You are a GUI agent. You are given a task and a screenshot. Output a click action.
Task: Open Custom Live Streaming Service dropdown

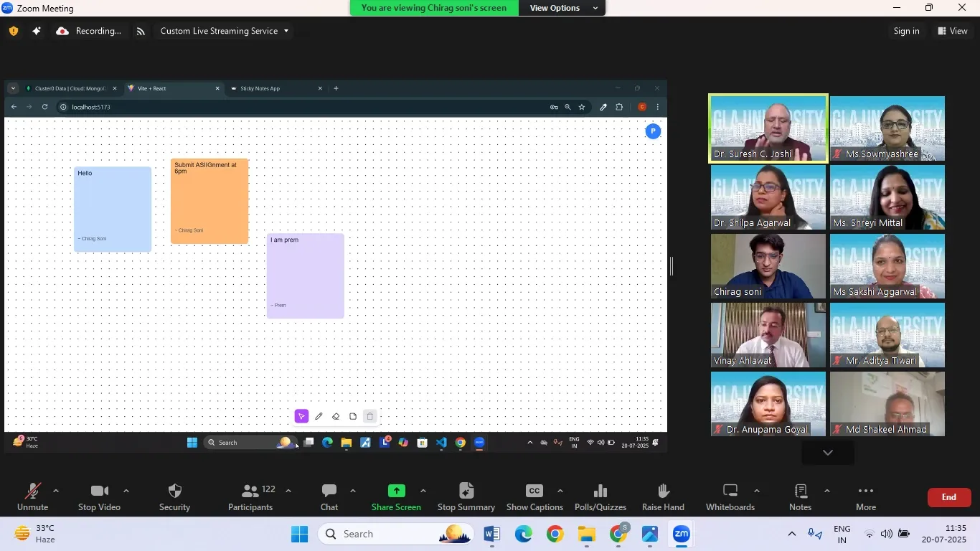click(x=225, y=31)
